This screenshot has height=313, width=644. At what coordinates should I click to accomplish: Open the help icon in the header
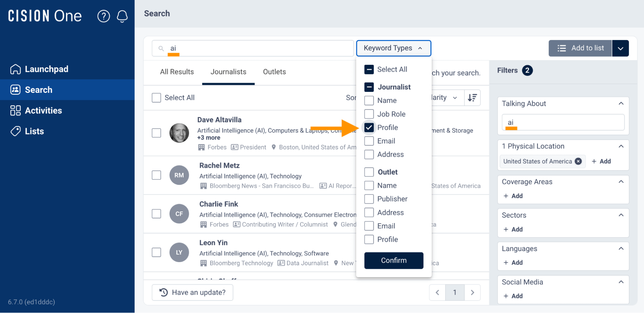(x=103, y=16)
